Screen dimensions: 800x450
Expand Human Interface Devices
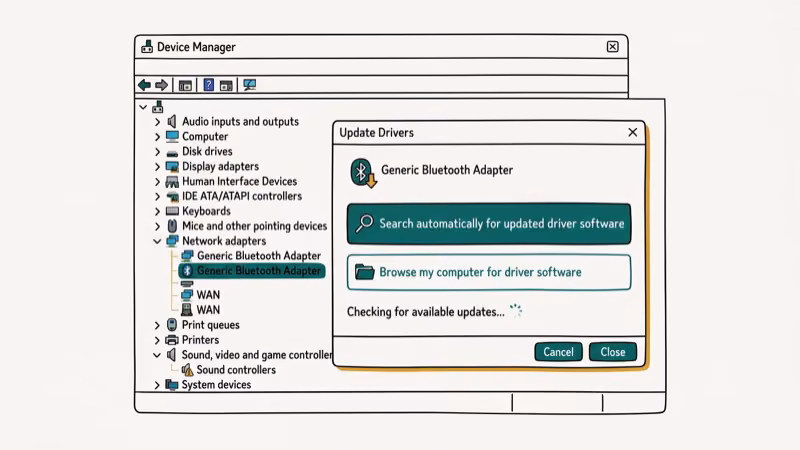tap(157, 182)
